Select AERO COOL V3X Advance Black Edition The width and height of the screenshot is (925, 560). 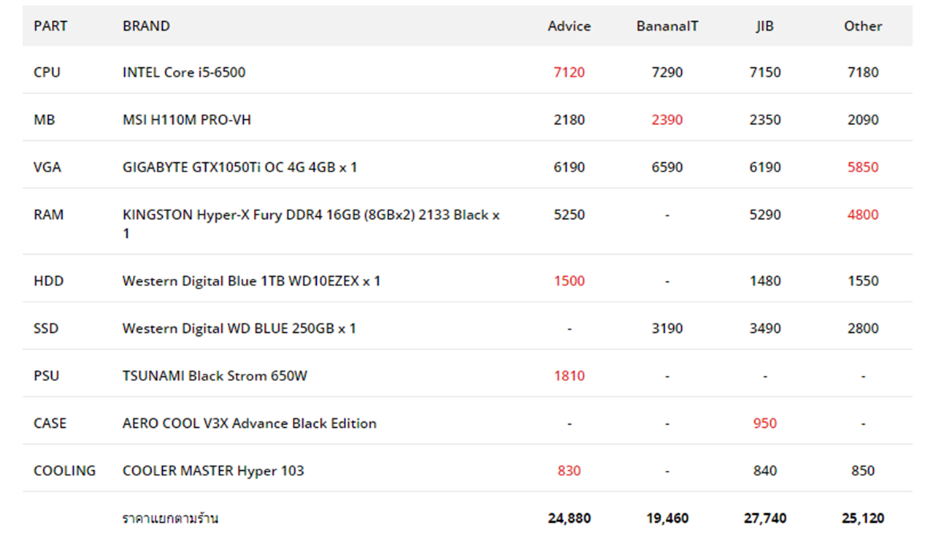point(249,423)
